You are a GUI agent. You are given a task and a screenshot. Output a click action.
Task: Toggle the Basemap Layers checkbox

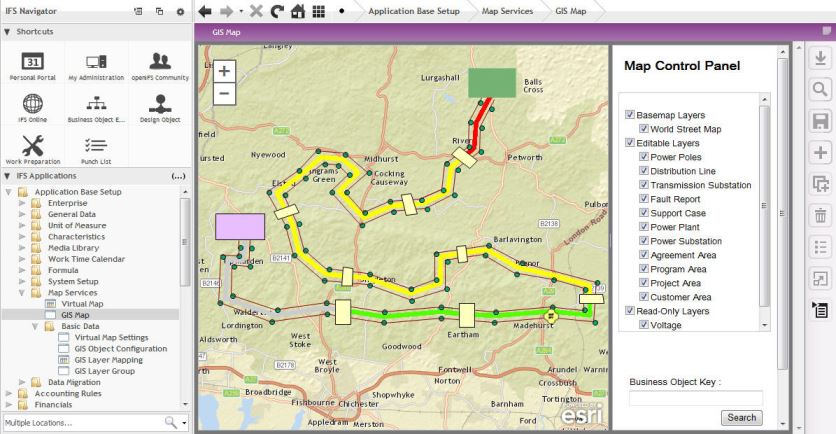pyautogui.click(x=630, y=115)
